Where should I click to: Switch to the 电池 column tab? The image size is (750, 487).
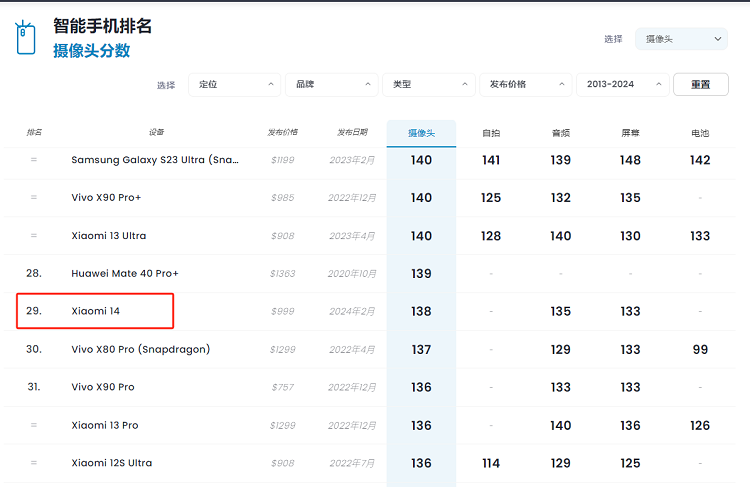700,133
